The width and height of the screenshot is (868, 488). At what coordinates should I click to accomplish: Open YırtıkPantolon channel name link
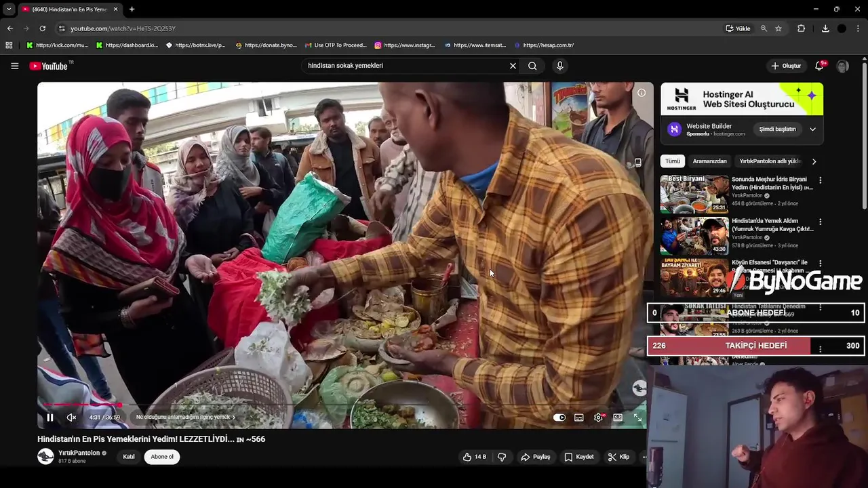[79, 453]
